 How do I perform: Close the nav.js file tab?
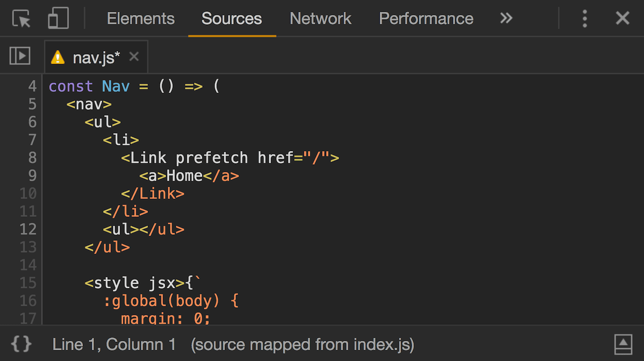pos(134,57)
